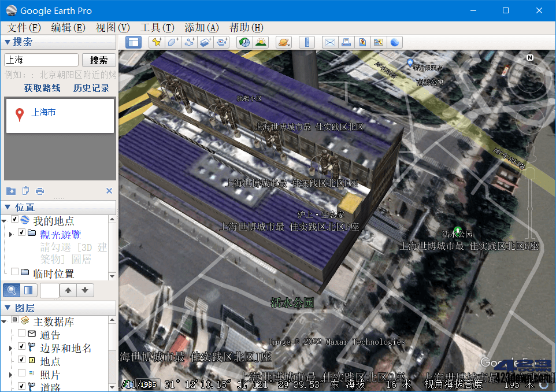Screen dimensions: 556x392
Task: Click the search input field containing 上海
Action: coord(40,60)
